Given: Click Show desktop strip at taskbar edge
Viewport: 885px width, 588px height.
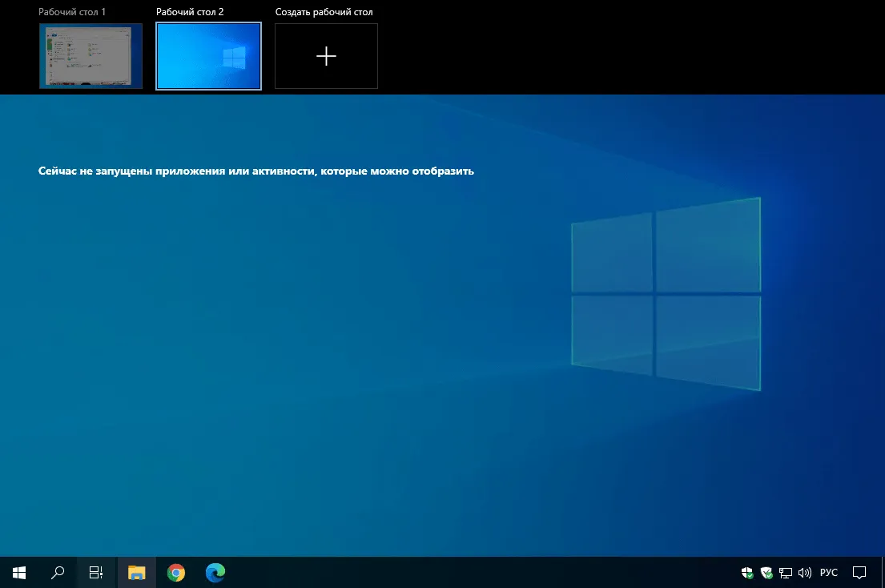Looking at the screenshot, I should pos(883,573).
